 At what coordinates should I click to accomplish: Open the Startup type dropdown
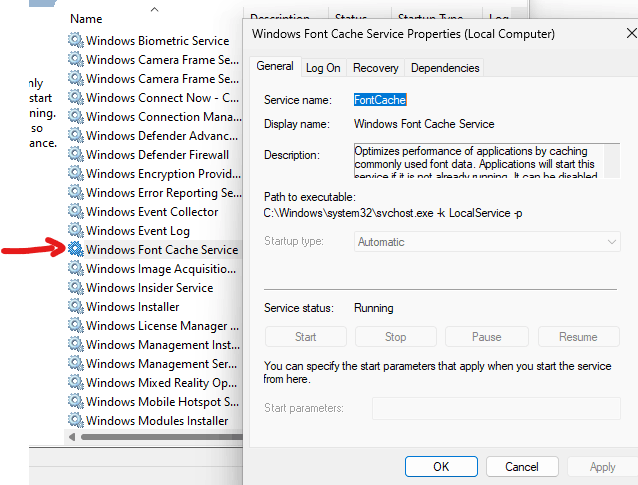[487, 242]
